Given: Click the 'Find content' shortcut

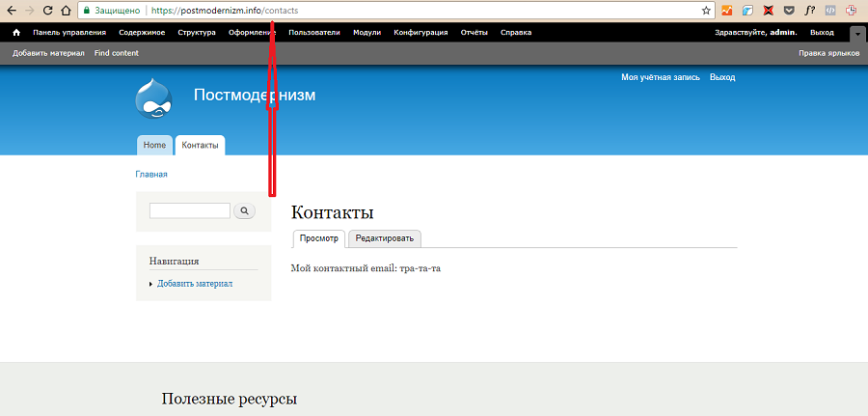Looking at the screenshot, I should pos(117,53).
